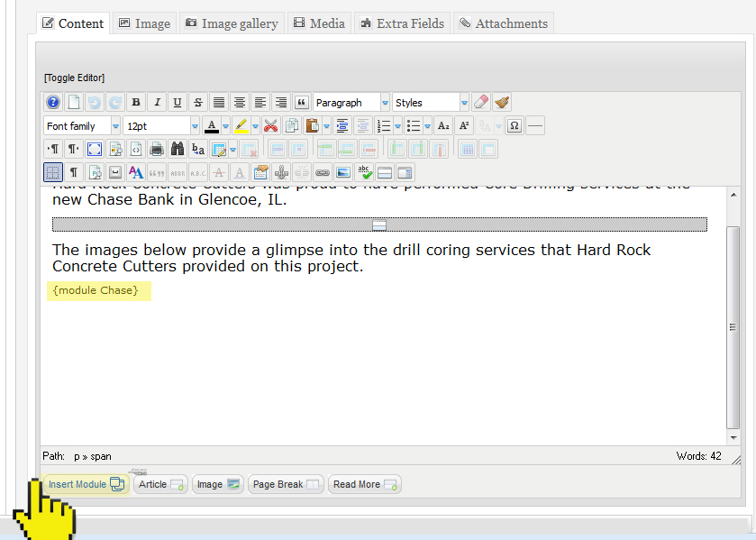Open Find with the binoculars icon

point(178,149)
